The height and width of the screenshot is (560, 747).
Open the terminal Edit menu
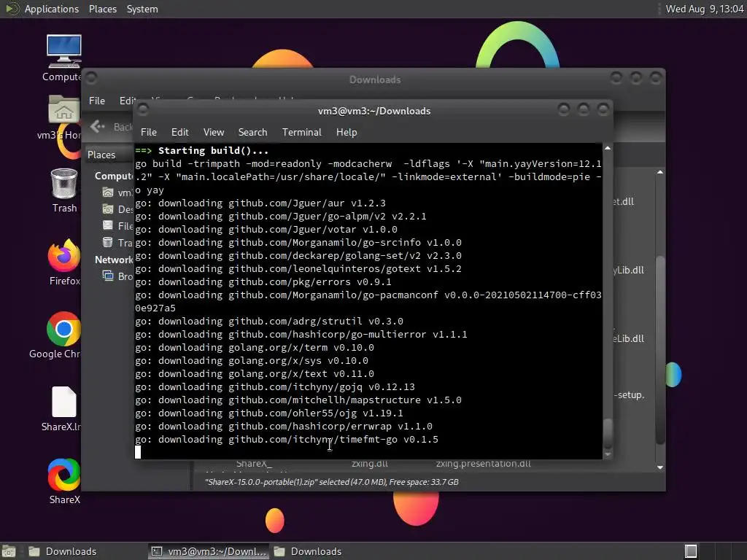coord(179,133)
